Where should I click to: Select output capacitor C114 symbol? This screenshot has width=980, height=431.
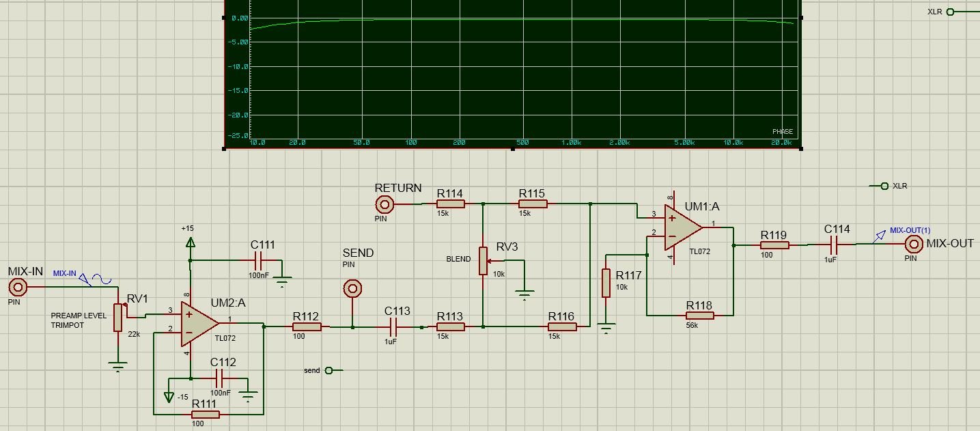pyautogui.click(x=835, y=245)
